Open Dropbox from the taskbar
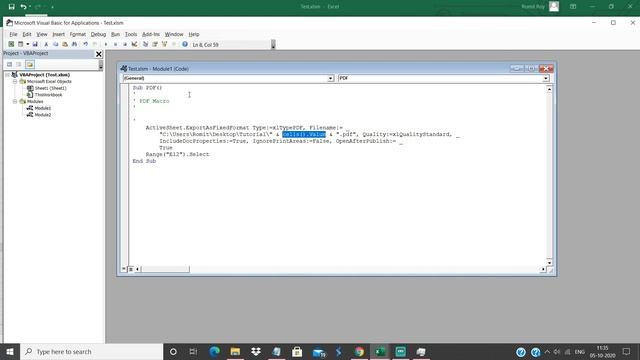 256,351
